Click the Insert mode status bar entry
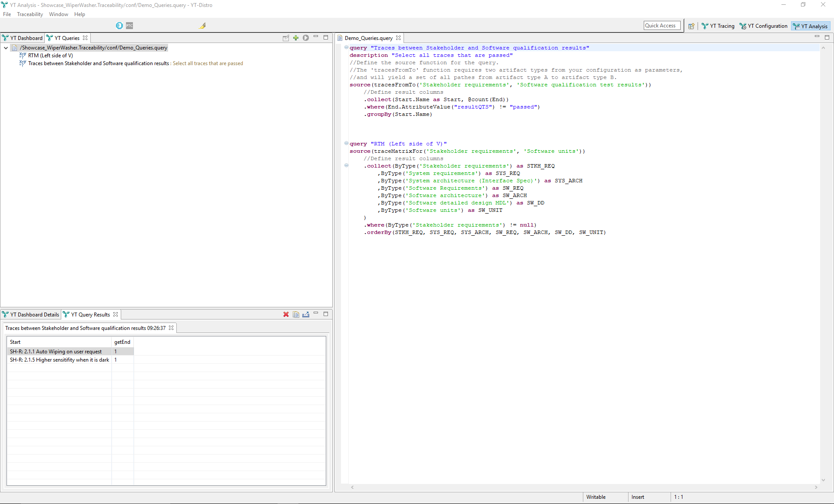Screen dimensions: 834x504 click(638, 497)
